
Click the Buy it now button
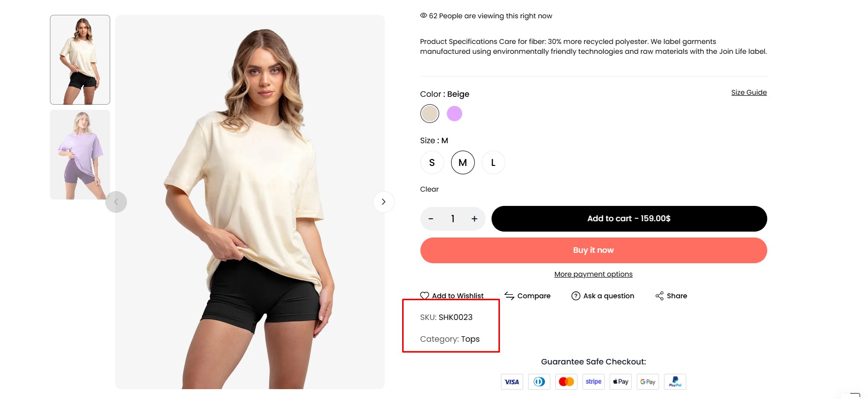tap(593, 250)
